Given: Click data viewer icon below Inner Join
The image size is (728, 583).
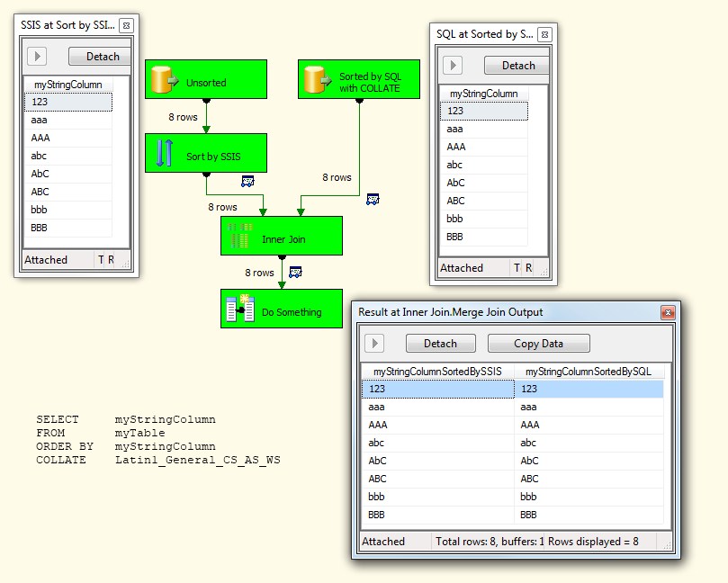Looking at the screenshot, I should point(295,272).
